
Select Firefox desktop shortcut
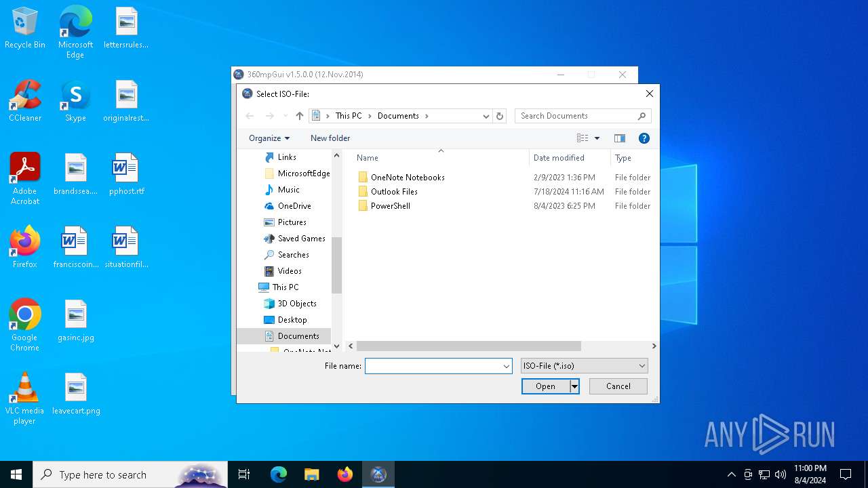[25, 248]
